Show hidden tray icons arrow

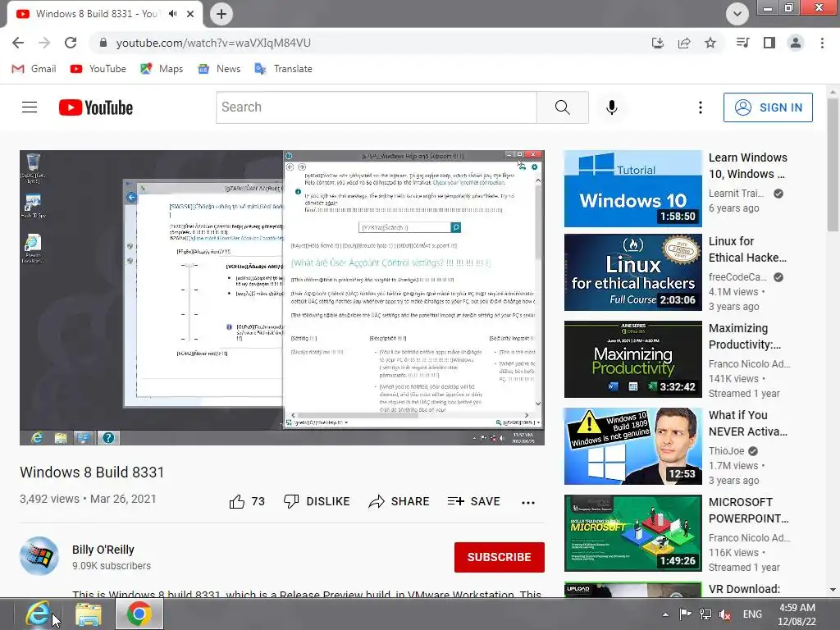click(x=665, y=614)
